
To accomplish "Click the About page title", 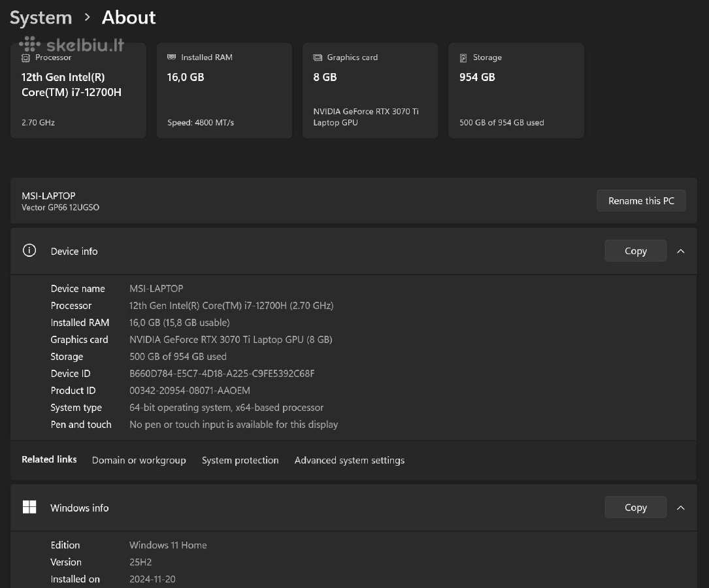I will [x=129, y=18].
